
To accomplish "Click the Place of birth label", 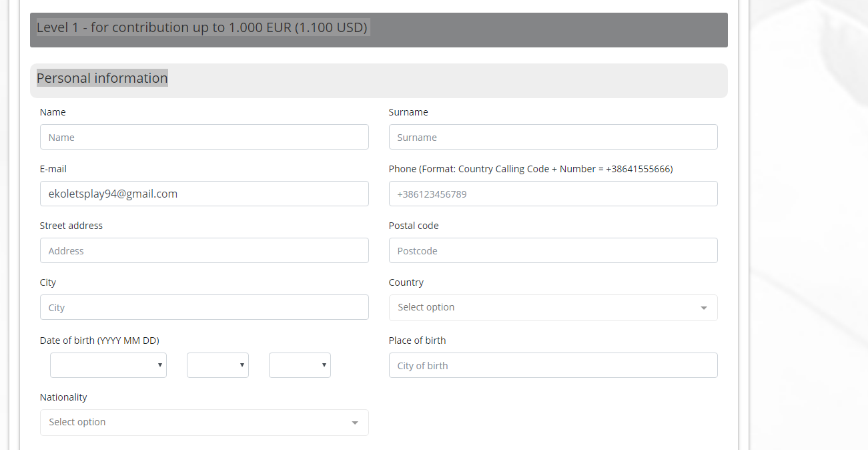I will 417,341.
